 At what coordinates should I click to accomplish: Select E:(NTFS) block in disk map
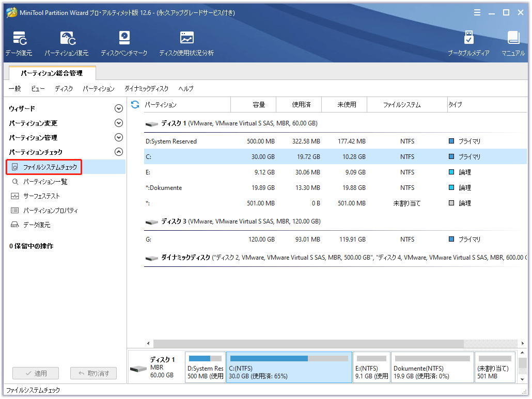[x=371, y=367]
